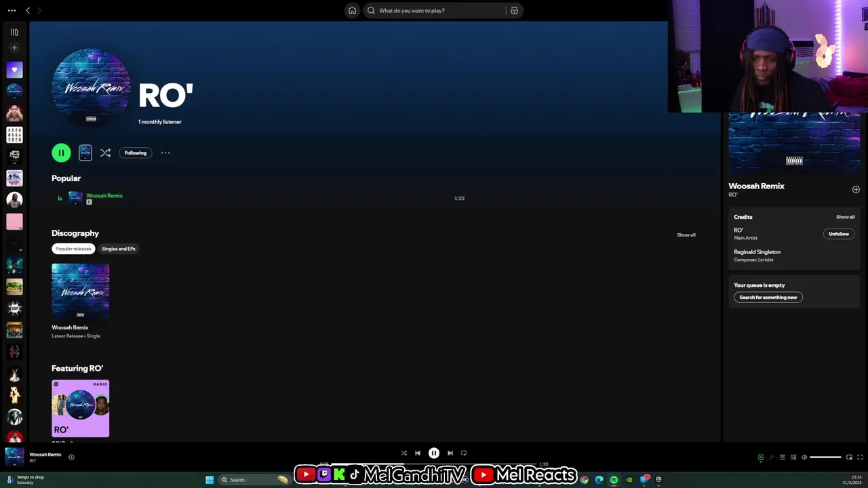This screenshot has height=488, width=868.
Task: Select the Singles and EPs filter chip
Action: [x=119, y=249]
